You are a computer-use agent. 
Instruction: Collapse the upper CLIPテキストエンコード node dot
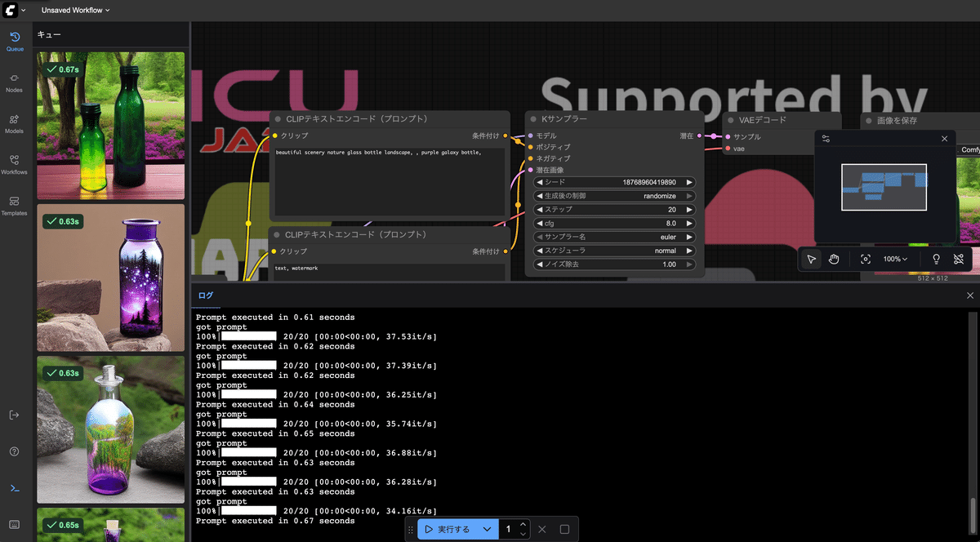(x=278, y=119)
